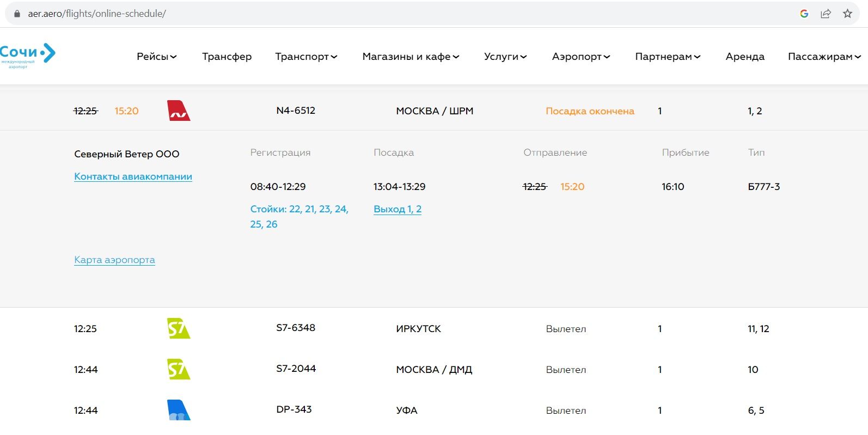Click the Sochi airport logo
This screenshot has height=435, width=868.
point(27,55)
